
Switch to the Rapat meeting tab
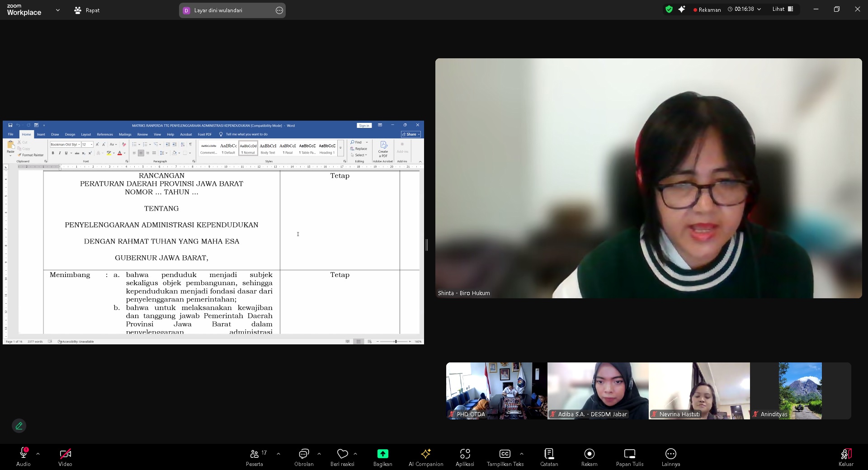click(87, 10)
